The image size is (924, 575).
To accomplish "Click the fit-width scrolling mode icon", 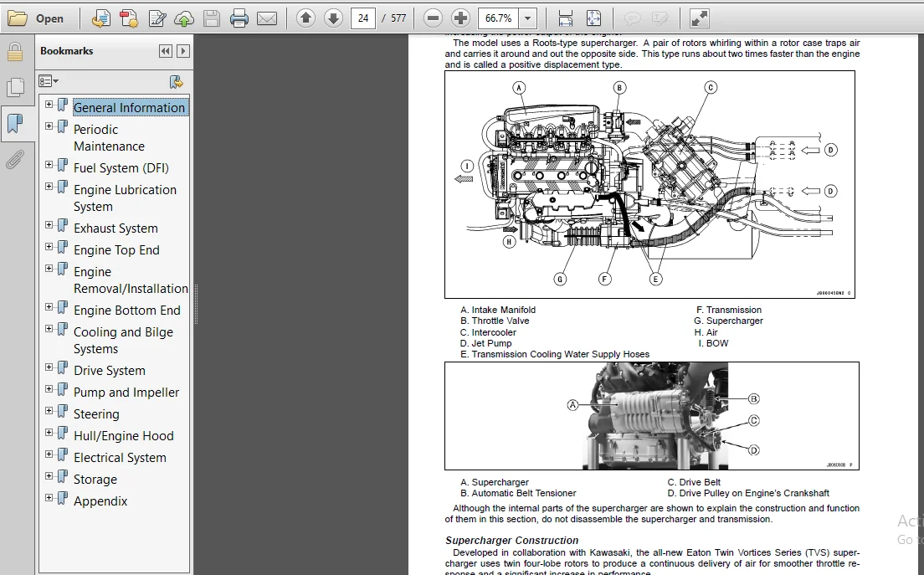I will pos(565,18).
